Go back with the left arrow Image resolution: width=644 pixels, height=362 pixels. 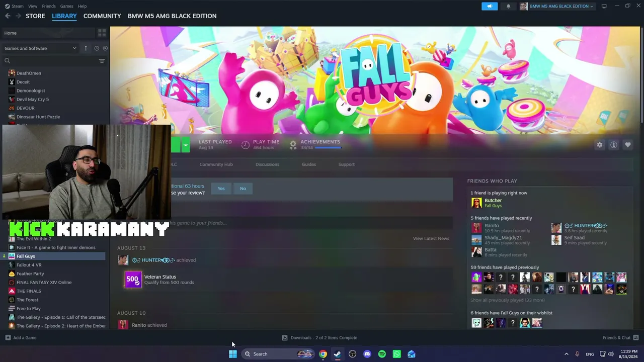click(8, 16)
